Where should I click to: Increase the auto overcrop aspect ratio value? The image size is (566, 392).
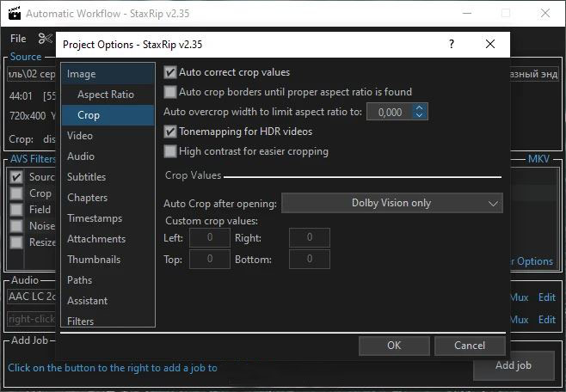click(x=419, y=107)
